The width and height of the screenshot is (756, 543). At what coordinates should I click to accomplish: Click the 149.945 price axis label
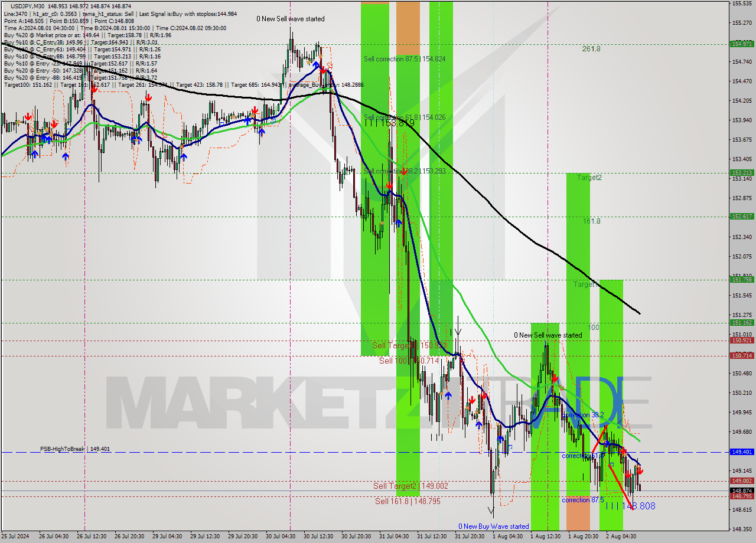pyautogui.click(x=742, y=413)
